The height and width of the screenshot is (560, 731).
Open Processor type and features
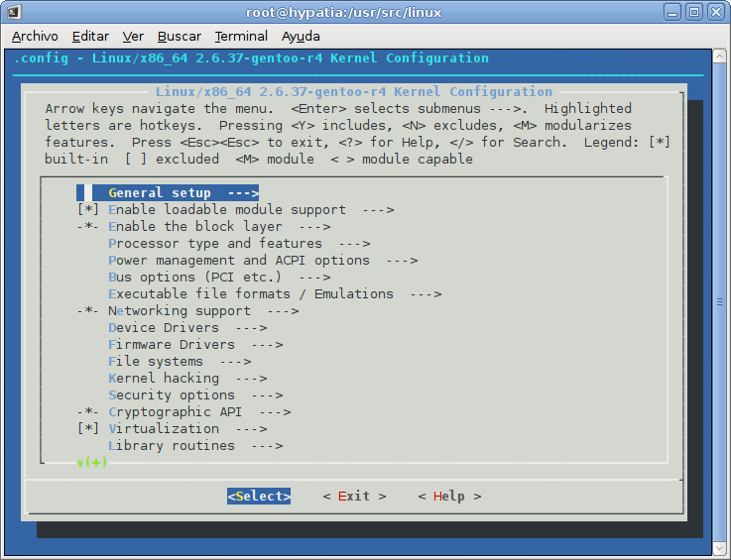pyautogui.click(x=239, y=244)
